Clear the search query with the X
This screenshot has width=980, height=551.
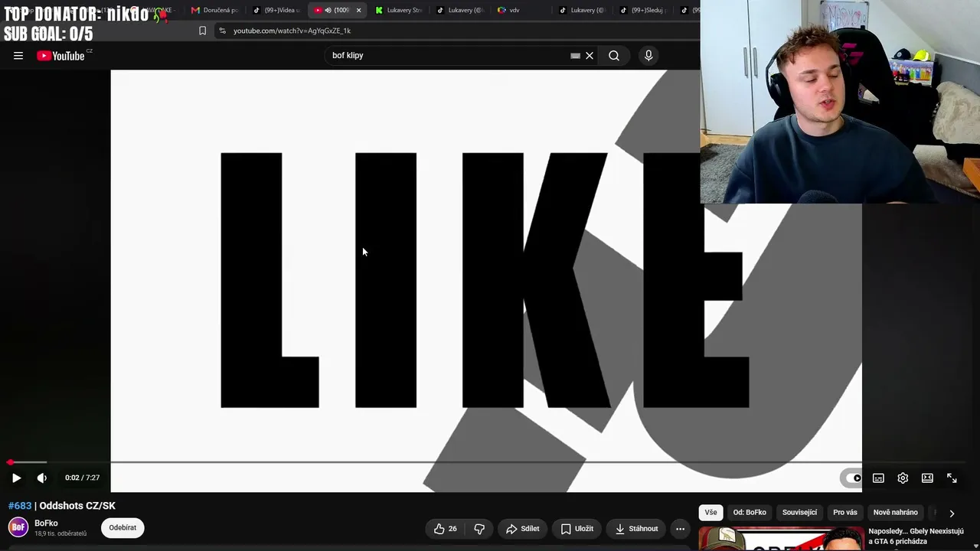(590, 56)
